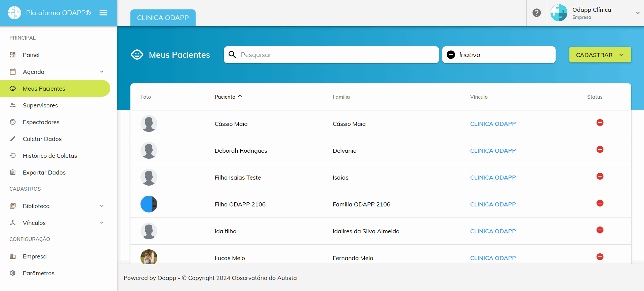Open CLINICA ODAPP link for Ida filha
644x291 pixels.
coord(493,231)
